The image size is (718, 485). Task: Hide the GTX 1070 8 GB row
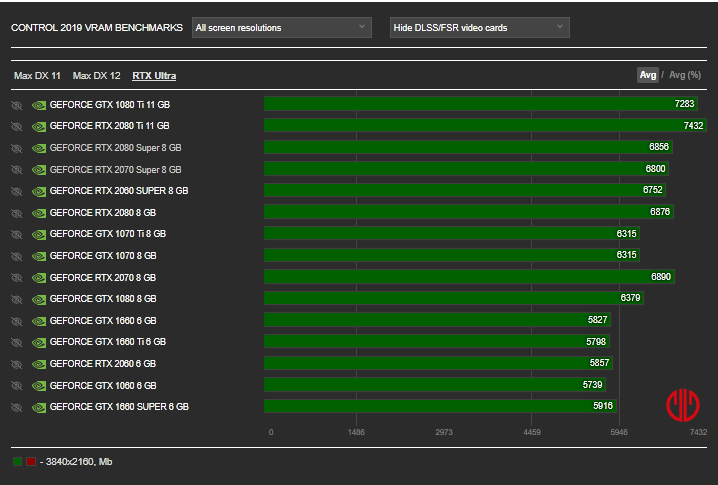[16, 256]
